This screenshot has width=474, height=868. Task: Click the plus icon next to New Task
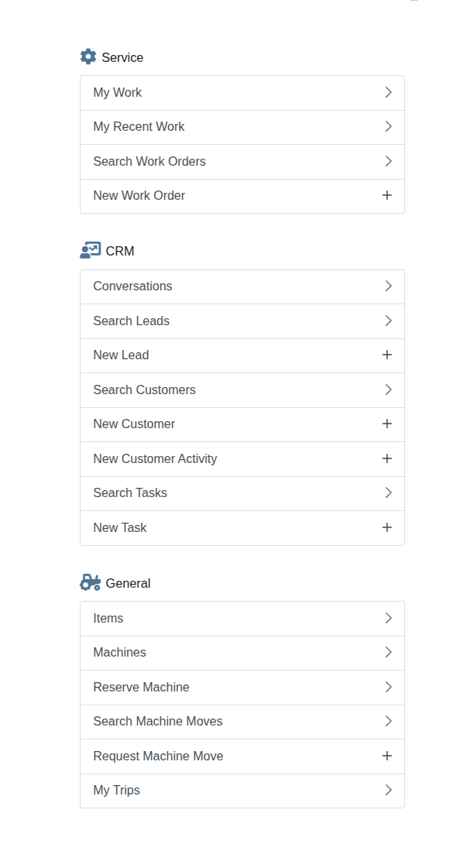pos(387,527)
